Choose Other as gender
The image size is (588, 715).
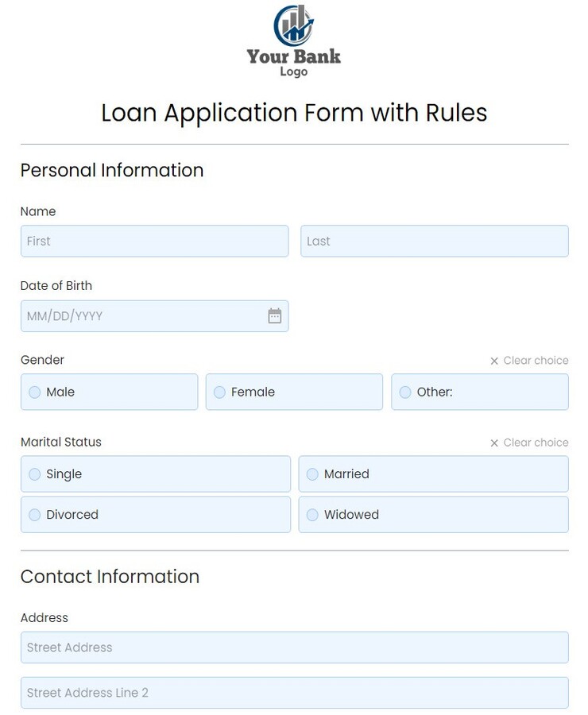coord(404,392)
